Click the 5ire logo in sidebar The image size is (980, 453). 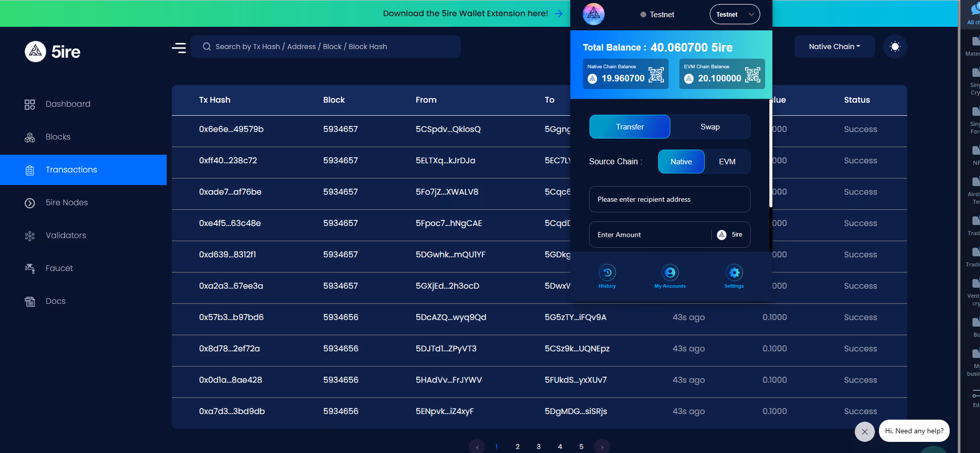53,52
